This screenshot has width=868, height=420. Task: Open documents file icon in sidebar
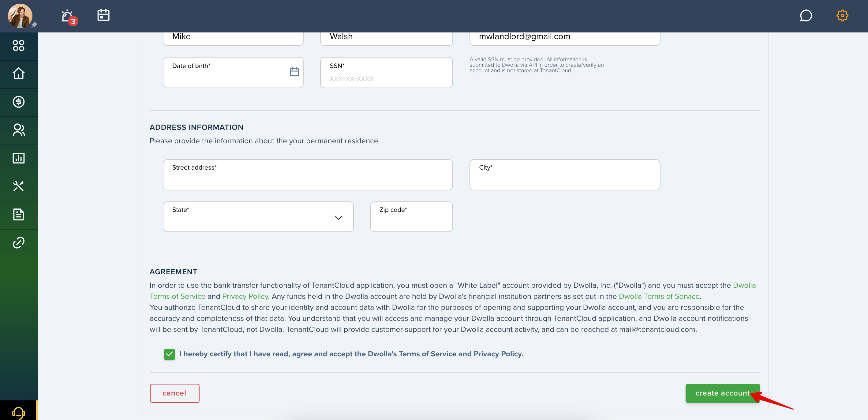point(19,214)
